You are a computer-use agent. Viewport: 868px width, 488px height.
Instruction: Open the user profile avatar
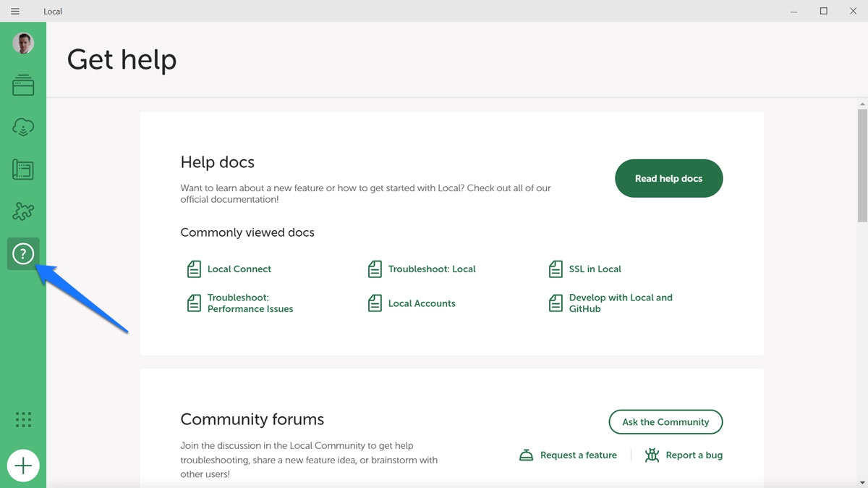[23, 43]
